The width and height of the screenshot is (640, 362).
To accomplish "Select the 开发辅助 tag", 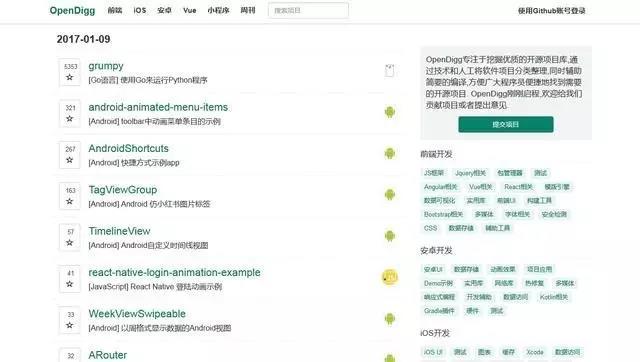I will point(479,297).
